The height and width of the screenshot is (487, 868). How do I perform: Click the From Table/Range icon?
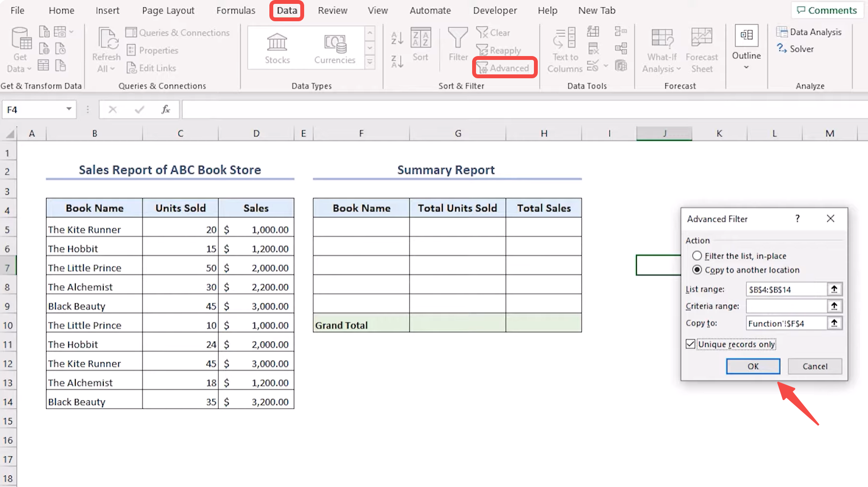pos(43,65)
